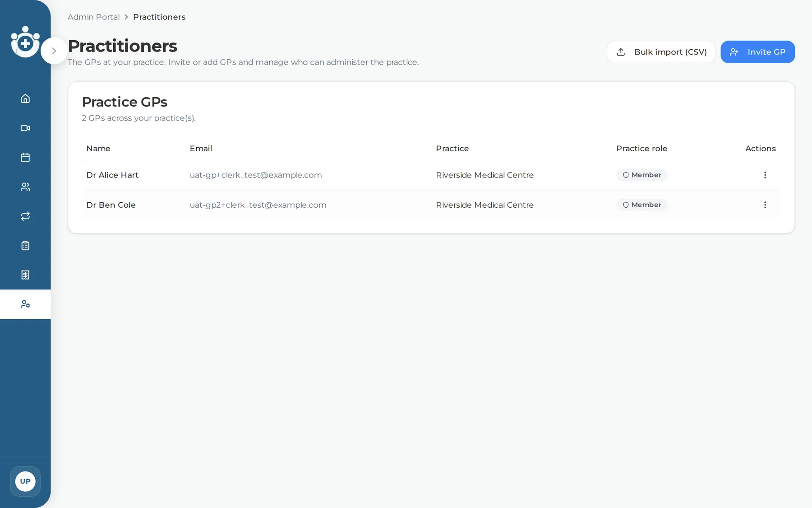Click Riverside Medical Centre in Alice Hart's row

484,175
